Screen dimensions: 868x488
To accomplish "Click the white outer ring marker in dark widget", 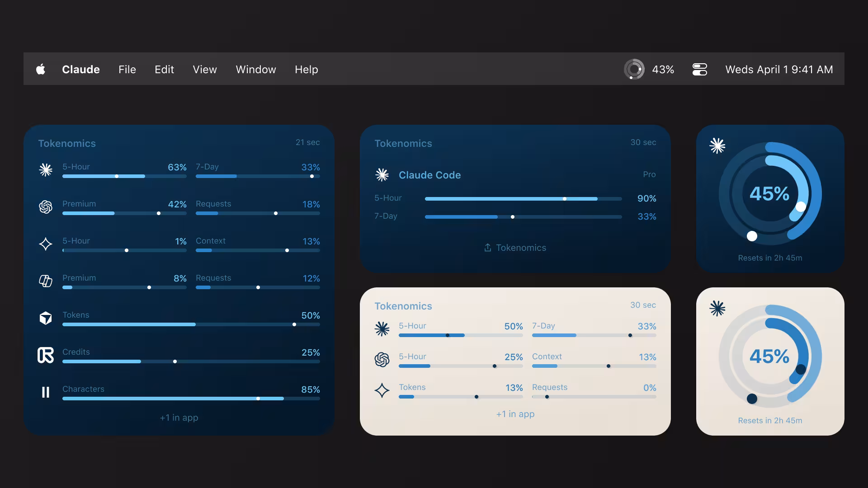I will coord(752,236).
